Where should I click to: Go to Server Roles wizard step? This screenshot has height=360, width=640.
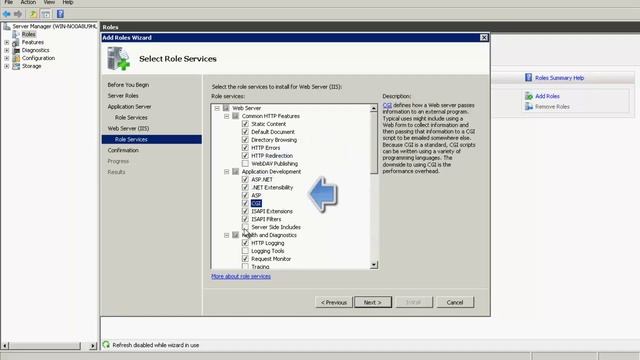click(x=123, y=96)
